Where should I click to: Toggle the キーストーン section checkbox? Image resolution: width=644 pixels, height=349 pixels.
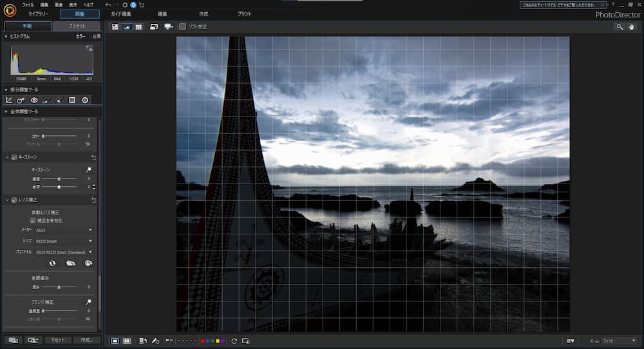[x=14, y=157]
